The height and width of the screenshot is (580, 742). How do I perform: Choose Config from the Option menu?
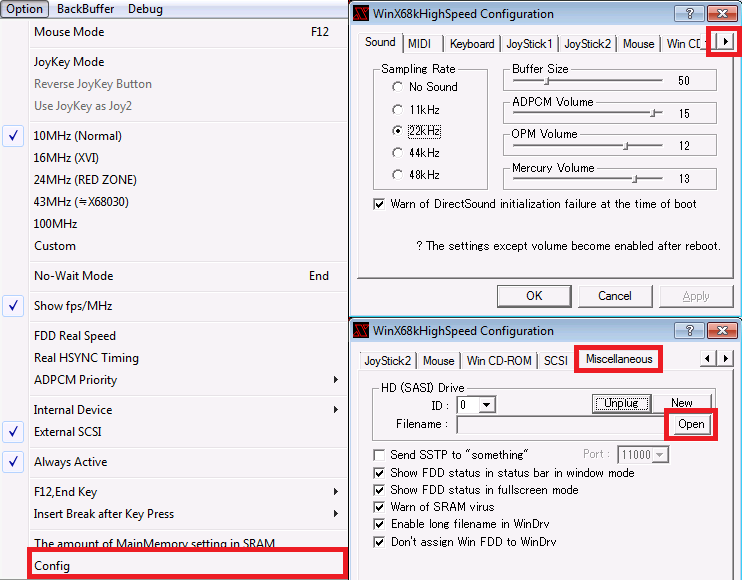pyautogui.click(x=187, y=565)
